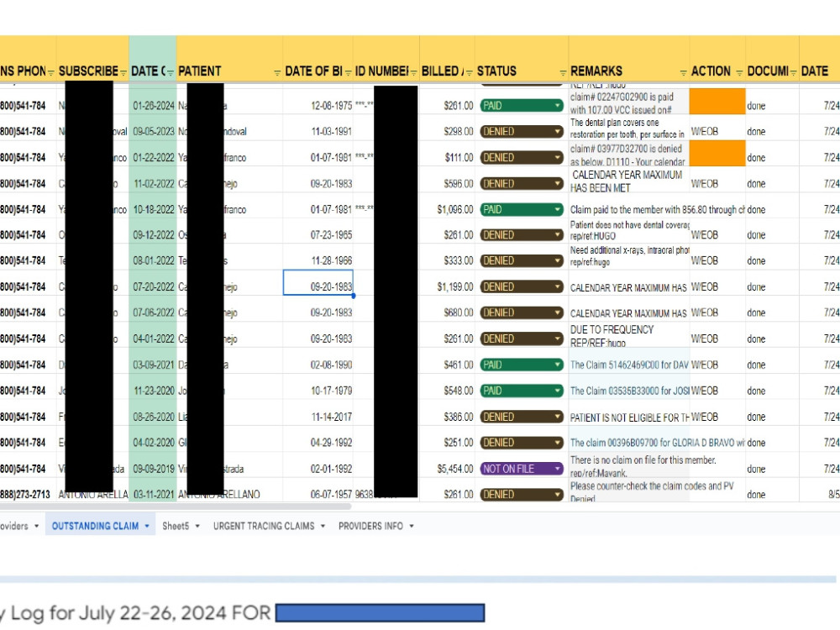Image resolution: width=840 pixels, height=630 pixels.
Task: Click remark 'Claim paid to the member with 856.80'
Action: pos(658,210)
